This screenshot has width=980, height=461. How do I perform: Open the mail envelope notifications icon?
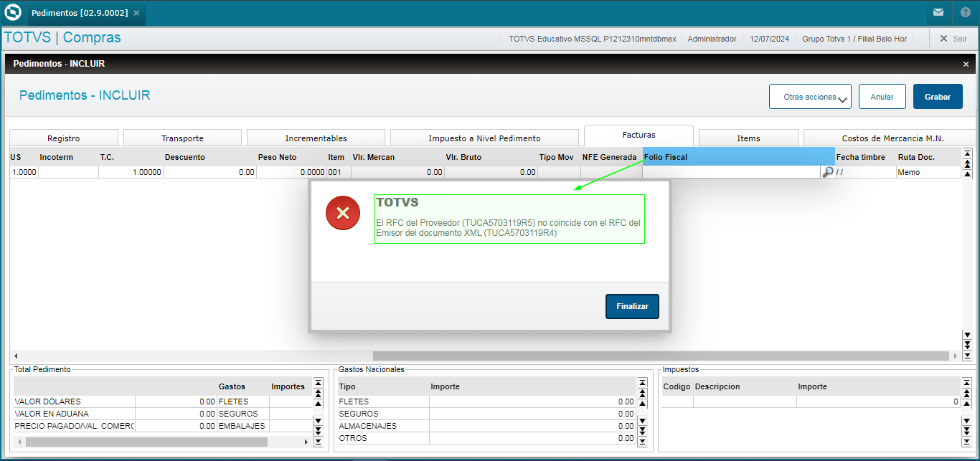tap(938, 12)
